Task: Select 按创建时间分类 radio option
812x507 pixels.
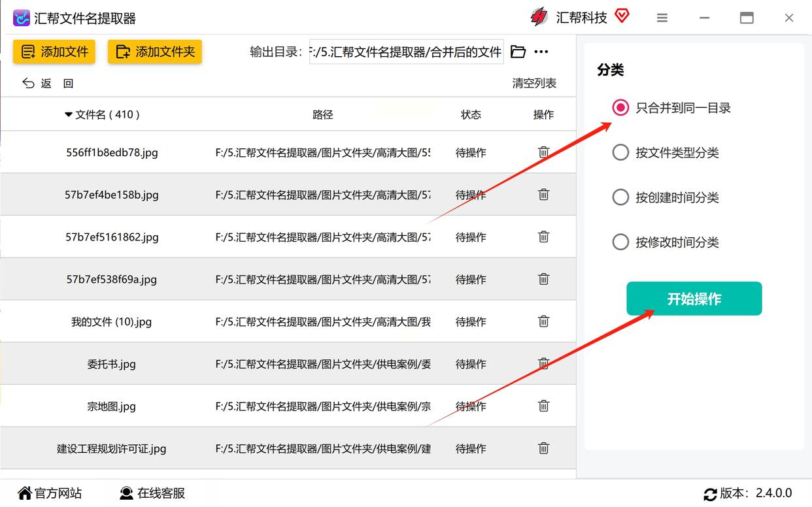Action: coord(620,197)
